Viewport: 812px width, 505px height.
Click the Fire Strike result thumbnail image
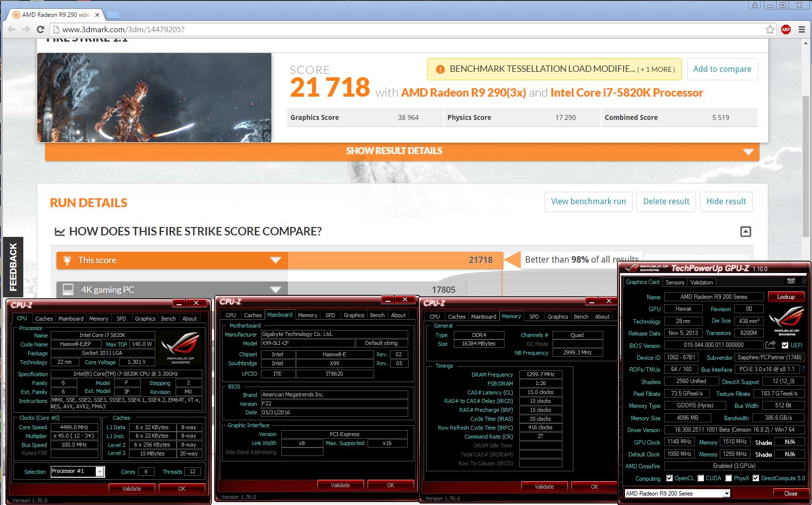(154, 98)
